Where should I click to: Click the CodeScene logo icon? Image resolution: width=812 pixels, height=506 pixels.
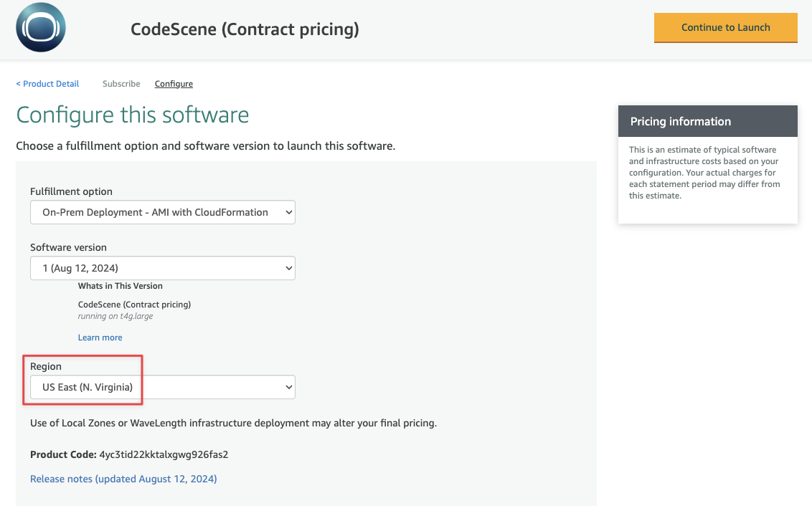pos(41,28)
